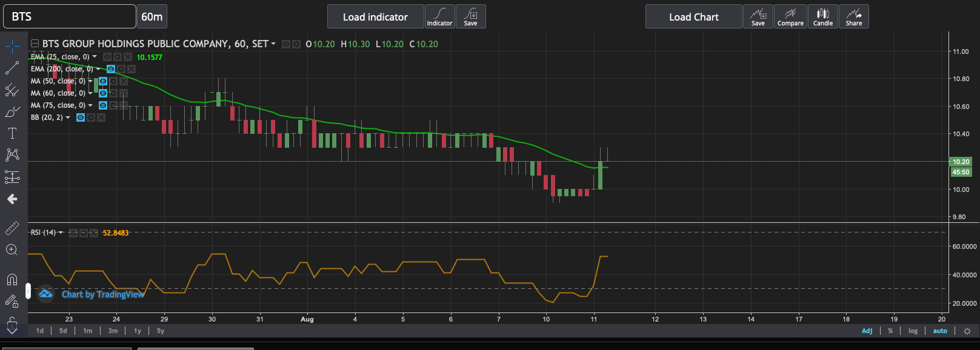Open Chart by TradingView link
The image size is (980, 350).
(103, 294)
